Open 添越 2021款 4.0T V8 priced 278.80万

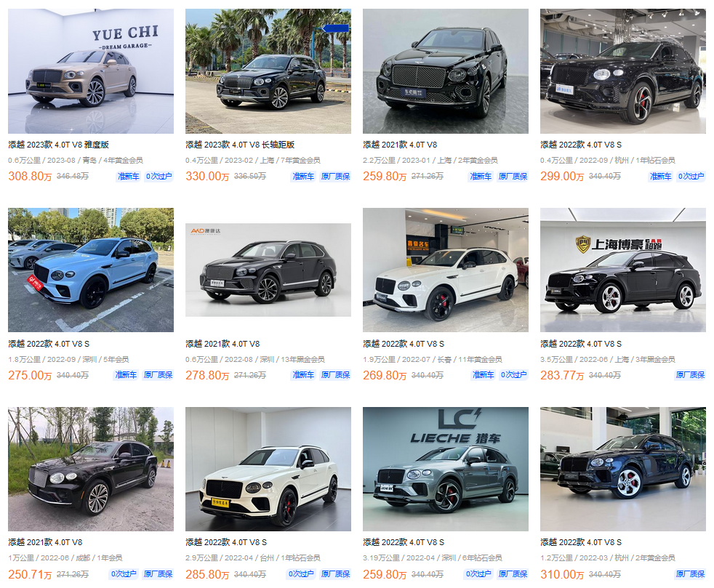click(222, 344)
